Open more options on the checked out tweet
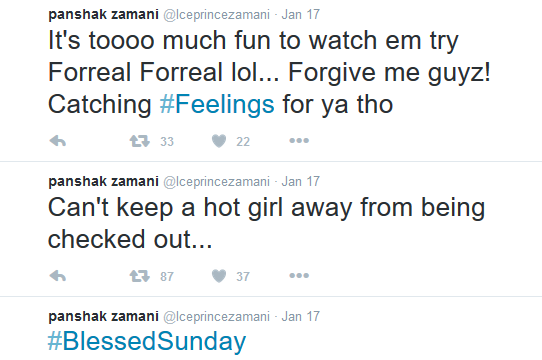 tap(299, 276)
